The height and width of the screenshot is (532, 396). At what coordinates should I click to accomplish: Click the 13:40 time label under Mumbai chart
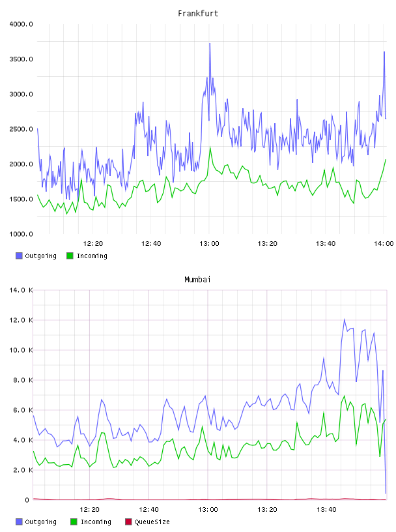click(x=326, y=509)
